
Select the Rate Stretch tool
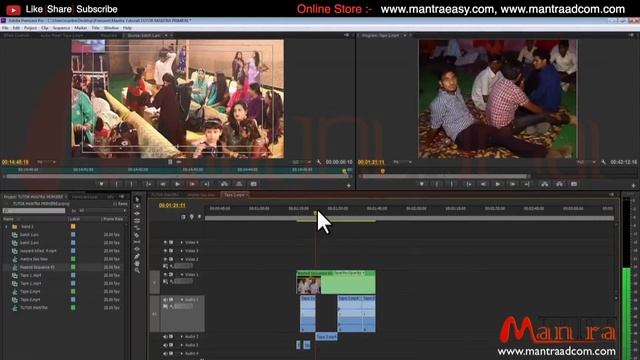point(137,228)
